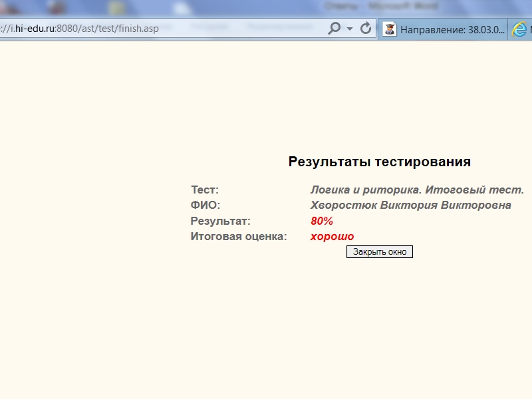Click the favicon on the Направление tab
This screenshot has width=532, height=399.
389,29
